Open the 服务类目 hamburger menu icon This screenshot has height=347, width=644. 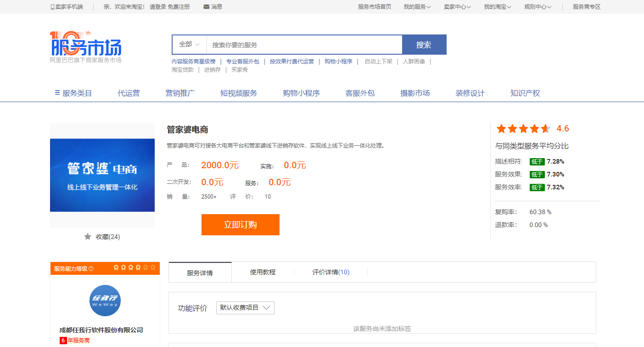pyautogui.click(x=57, y=93)
